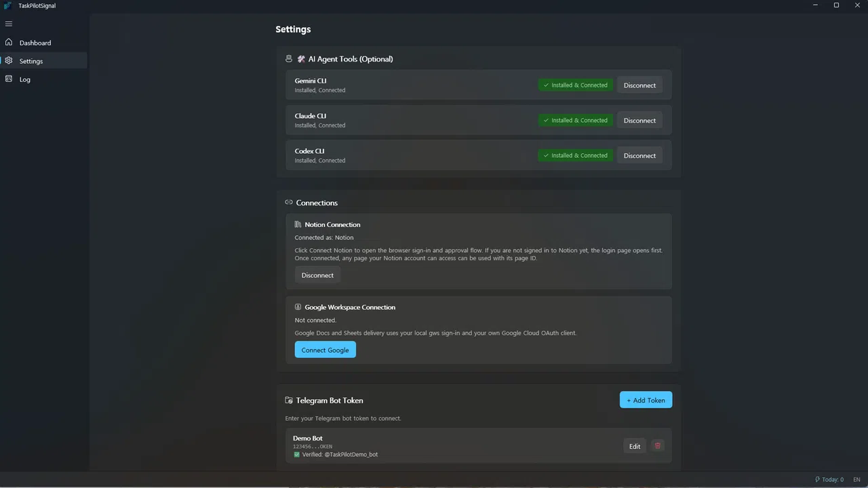Click the Gemini CLI label
Viewport: 868px width, 488px height.
pyautogui.click(x=311, y=81)
